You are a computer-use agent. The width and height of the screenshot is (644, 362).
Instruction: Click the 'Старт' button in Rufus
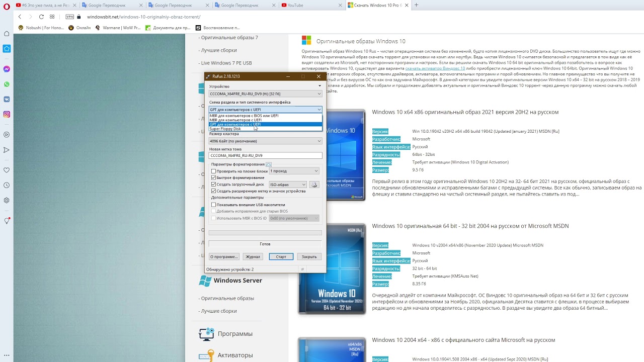tap(281, 256)
